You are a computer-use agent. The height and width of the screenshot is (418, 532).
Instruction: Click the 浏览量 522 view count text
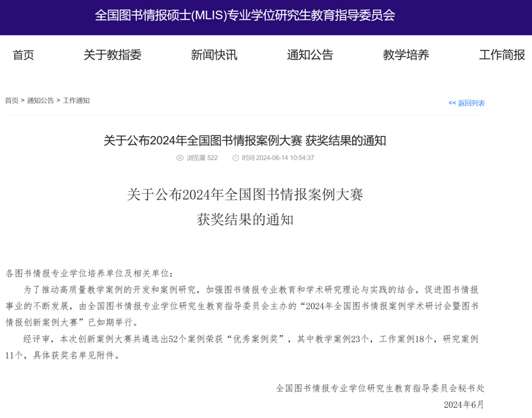(202, 158)
